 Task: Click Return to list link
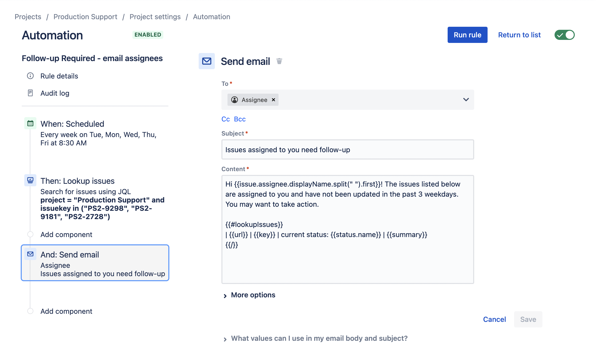[x=519, y=35]
